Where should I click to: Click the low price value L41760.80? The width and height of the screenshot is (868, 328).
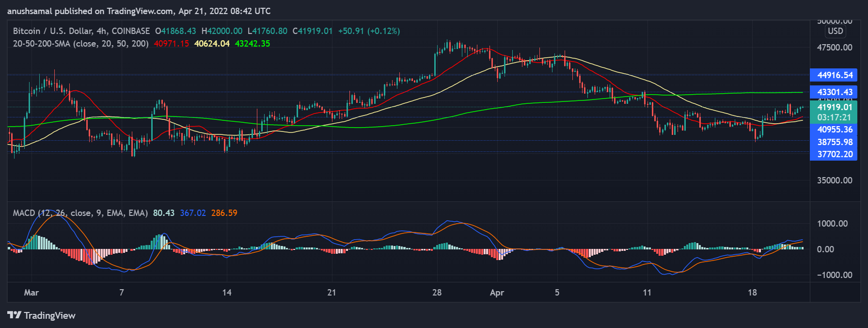[268, 31]
